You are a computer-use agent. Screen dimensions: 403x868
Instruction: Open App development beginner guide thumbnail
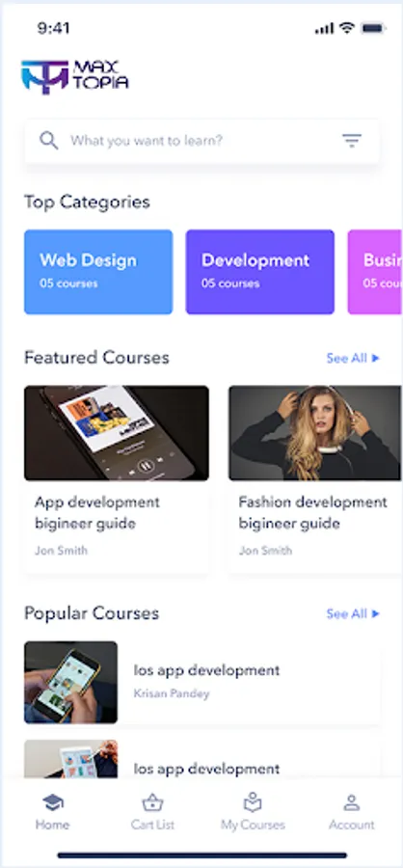tap(117, 433)
